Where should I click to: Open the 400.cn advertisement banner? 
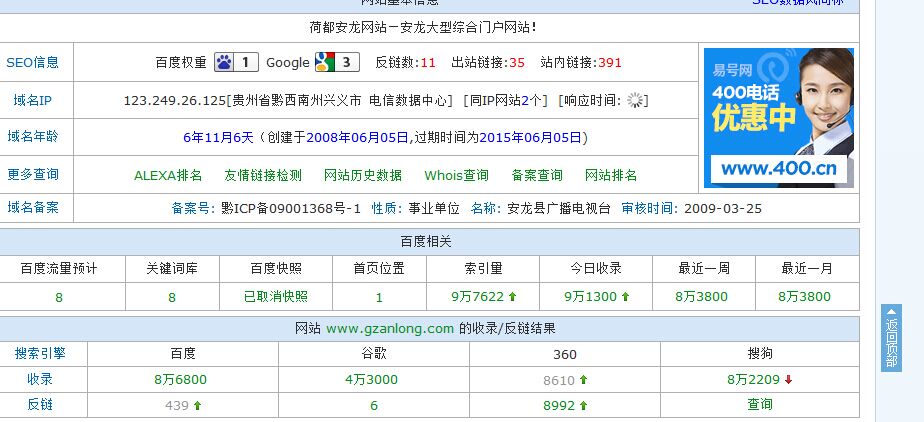[778, 118]
